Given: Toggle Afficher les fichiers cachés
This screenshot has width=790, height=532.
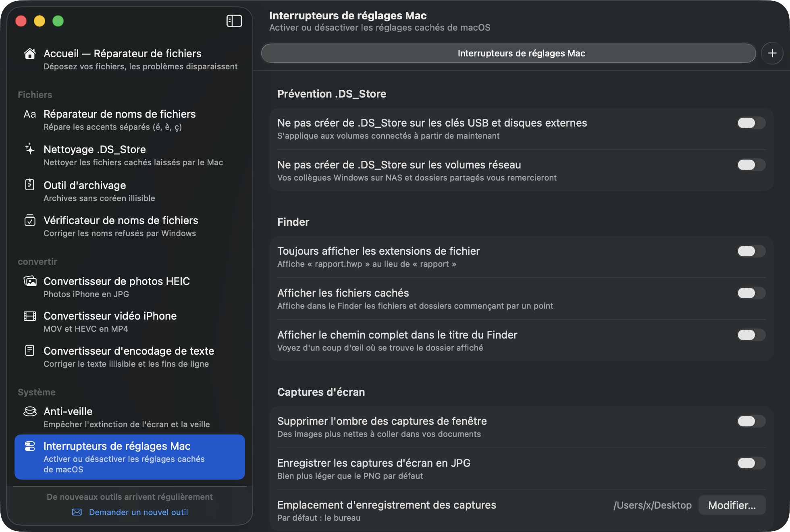Looking at the screenshot, I should (x=751, y=293).
